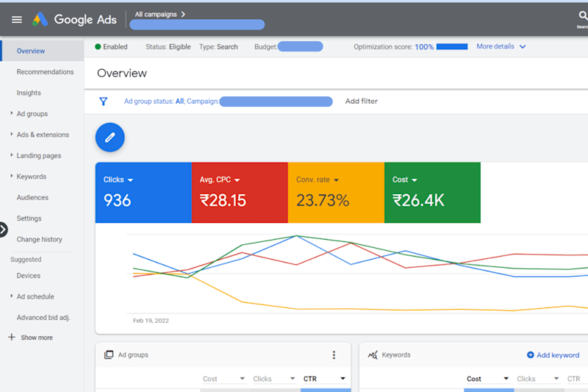The image size is (588, 392).
Task: Click the Type: Search label
Action: click(x=218, y=47)
